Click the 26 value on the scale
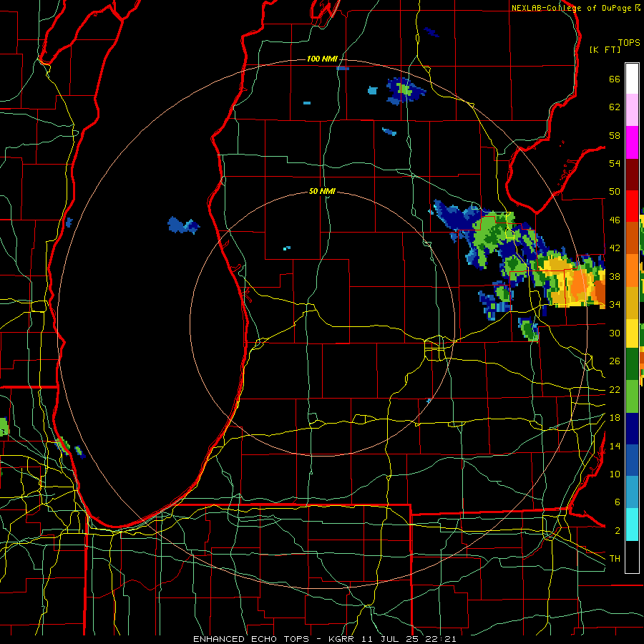 (x=615, y=361)
